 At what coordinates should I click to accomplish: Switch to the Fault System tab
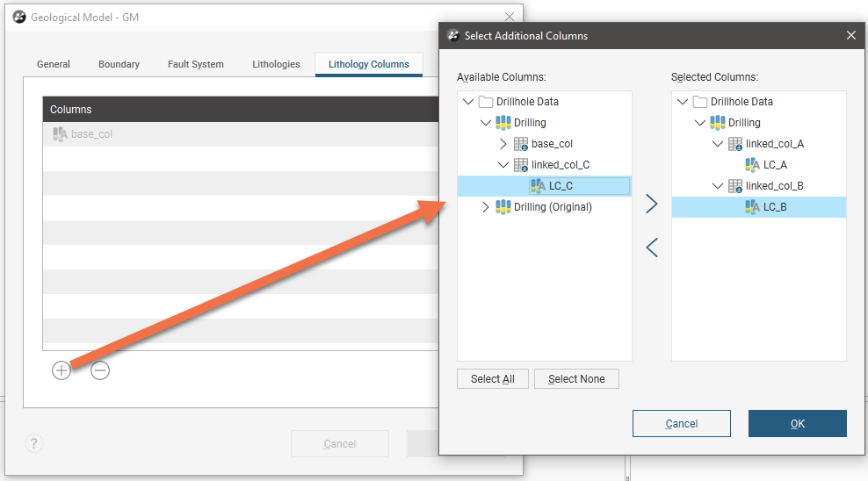pyautogui.click(x=195, y=64)
